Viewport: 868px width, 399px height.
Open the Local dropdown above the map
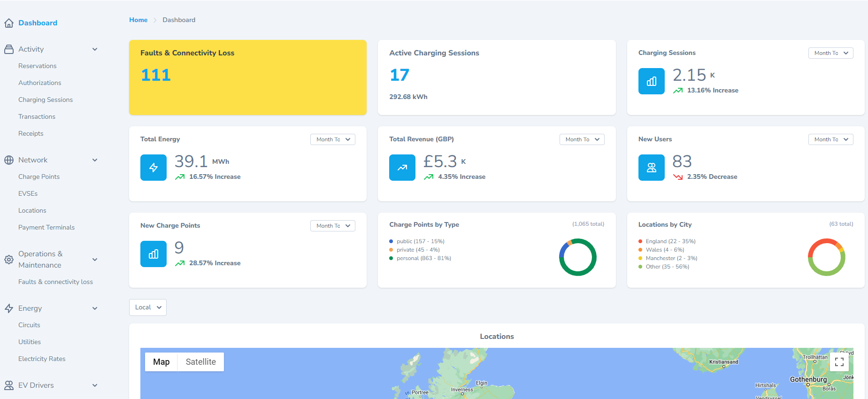(147, 307)
